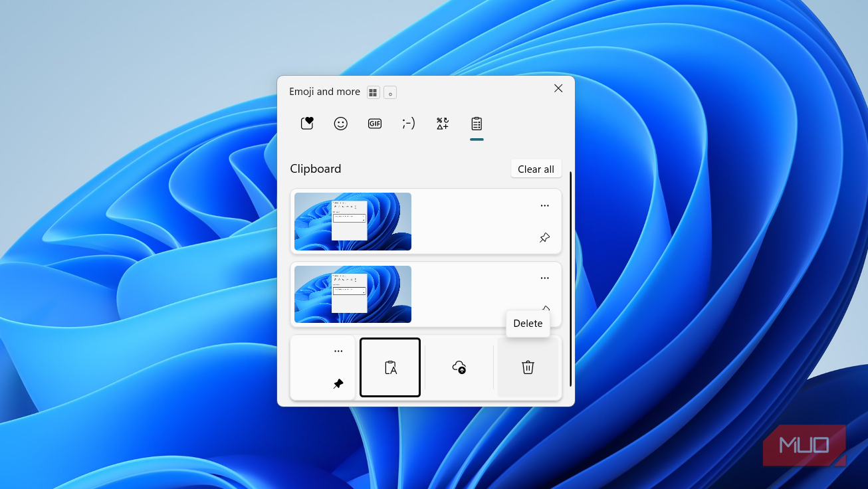Open See more on first clipboard item
Viewport: 868px width, 489px height.
pos(545,205)
